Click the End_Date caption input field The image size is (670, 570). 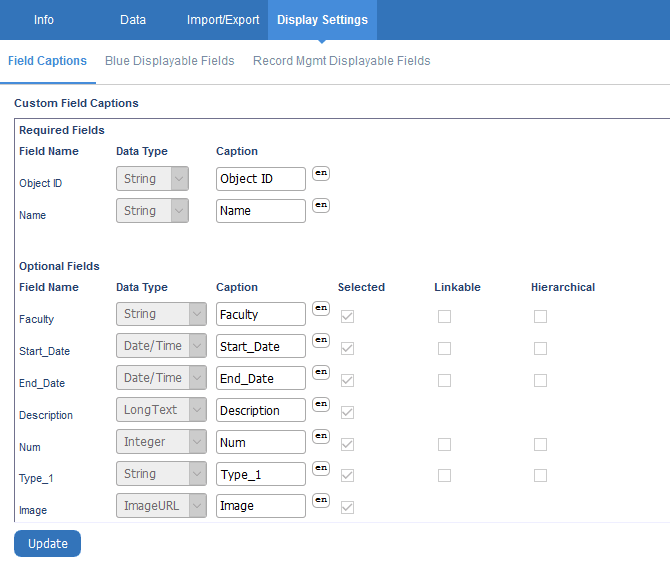pyautogui.click(x=261, y=378)
